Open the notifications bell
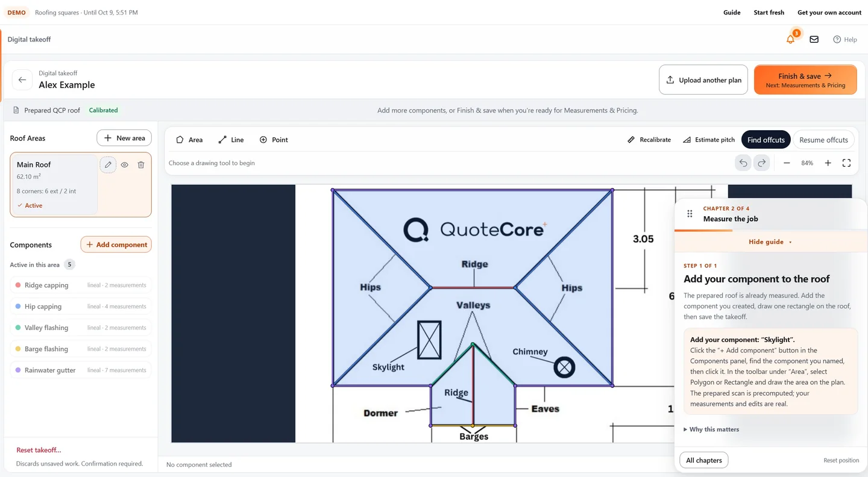 coord(790,39)
